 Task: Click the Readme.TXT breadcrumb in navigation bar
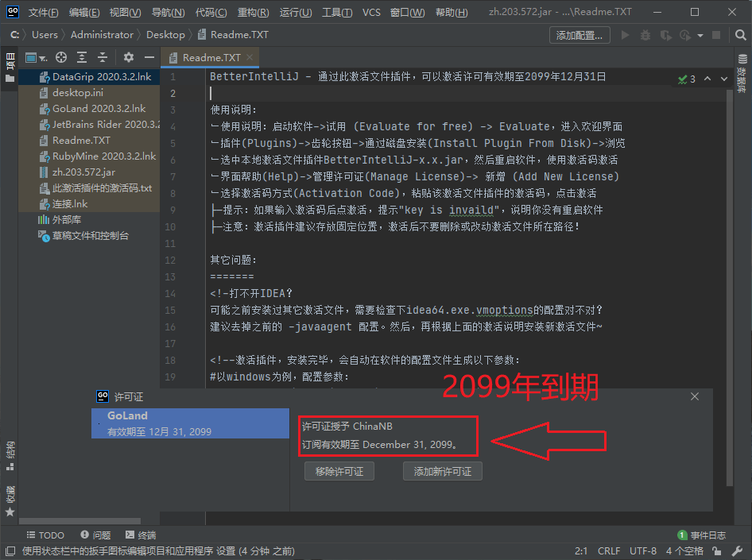[234, 35]
